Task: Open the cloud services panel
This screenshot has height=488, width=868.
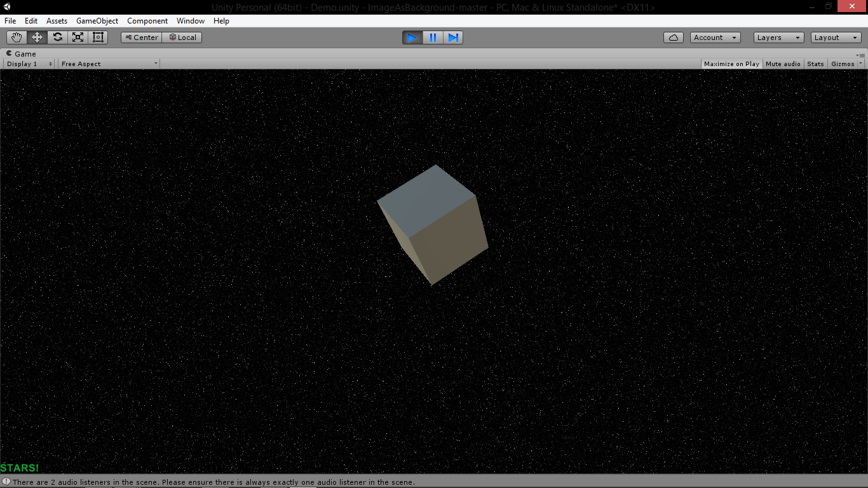Action: [x=674, y=37]
